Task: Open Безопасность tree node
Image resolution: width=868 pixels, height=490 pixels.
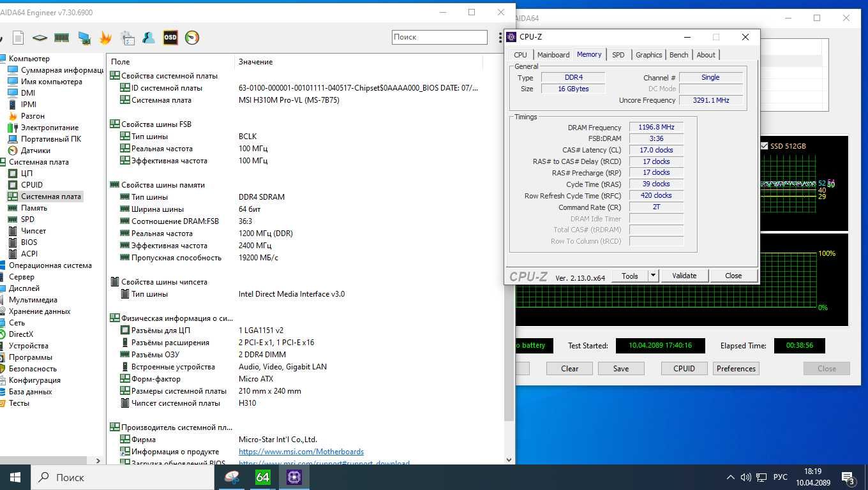Action: coord(33,369)
